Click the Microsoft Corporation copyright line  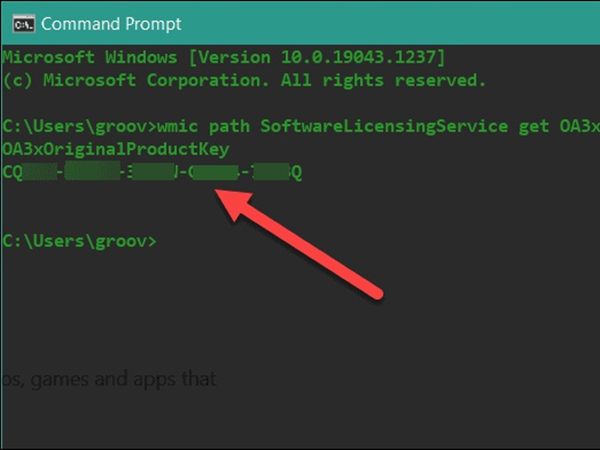pos(245,78)
